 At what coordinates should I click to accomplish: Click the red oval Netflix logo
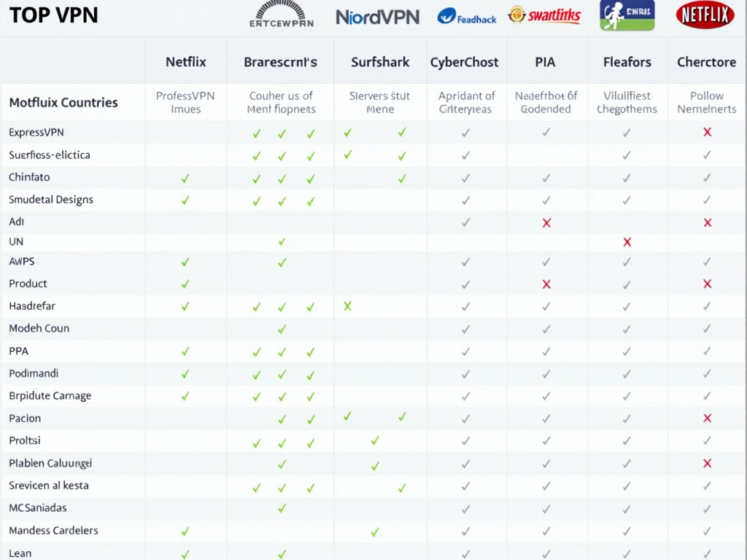tap(705, 15)
